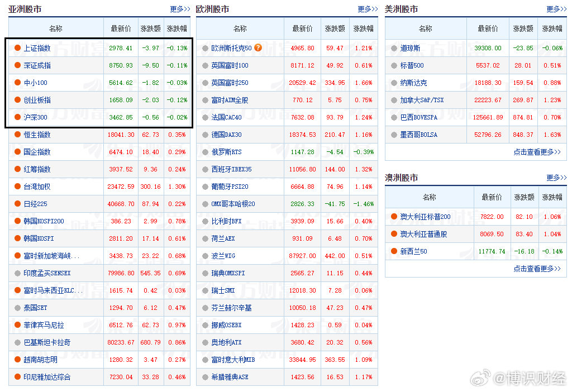Click the orange status dot for 新西兰50

pos(394,251)
